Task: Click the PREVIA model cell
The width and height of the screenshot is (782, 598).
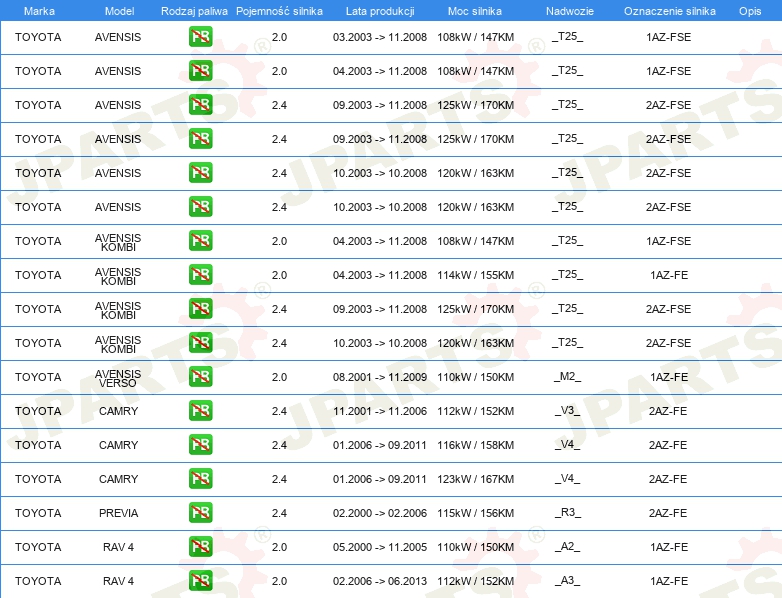Action: tap(118, 513)
